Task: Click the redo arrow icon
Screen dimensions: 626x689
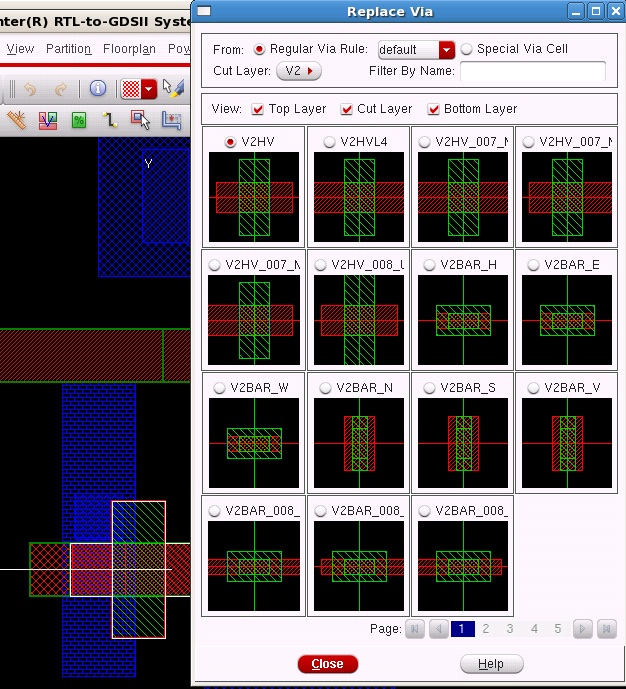Action: (61, 89)
